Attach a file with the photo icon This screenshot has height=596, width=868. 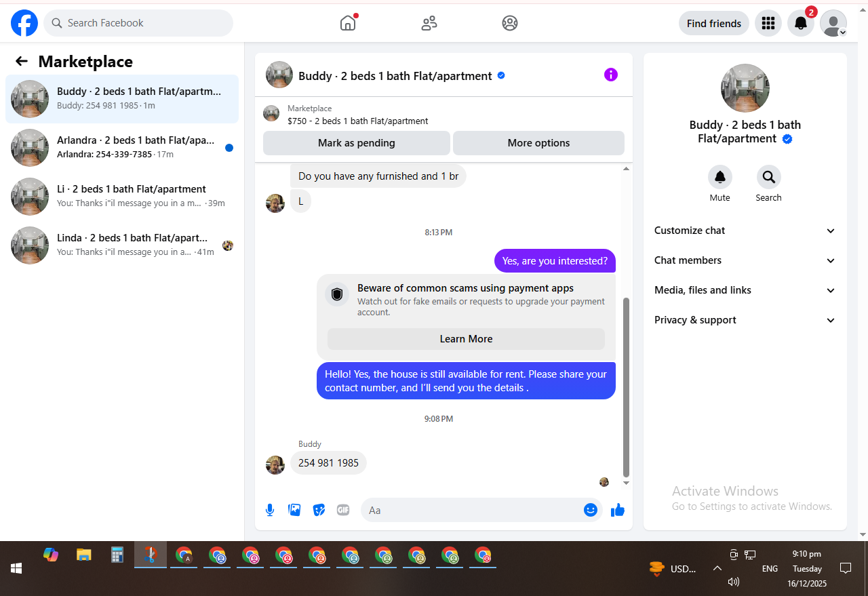click(294, 510)
